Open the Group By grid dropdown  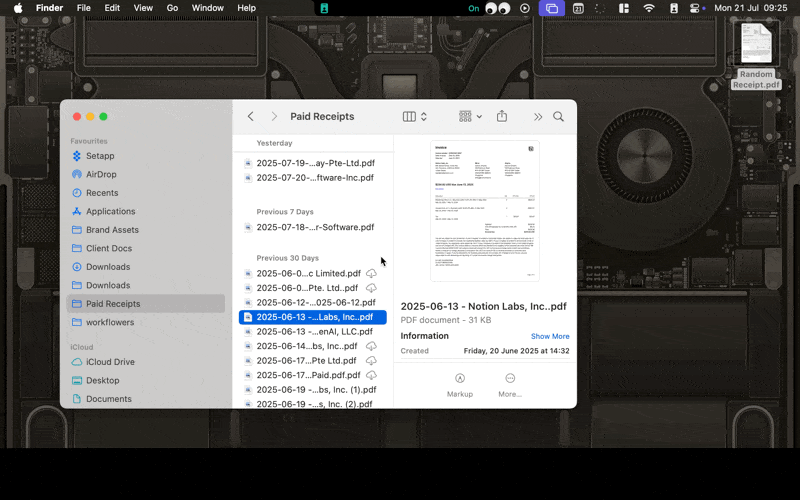pyautogui.click(x=470, y=116)
